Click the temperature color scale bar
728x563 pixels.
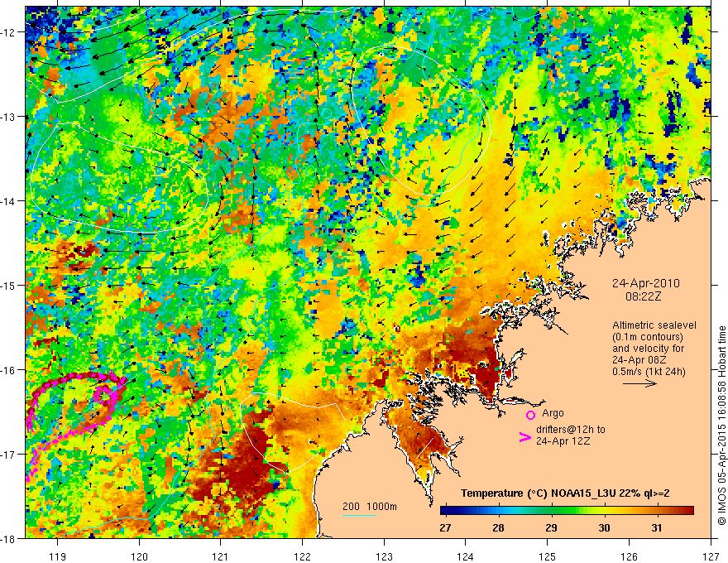[567, 511]
